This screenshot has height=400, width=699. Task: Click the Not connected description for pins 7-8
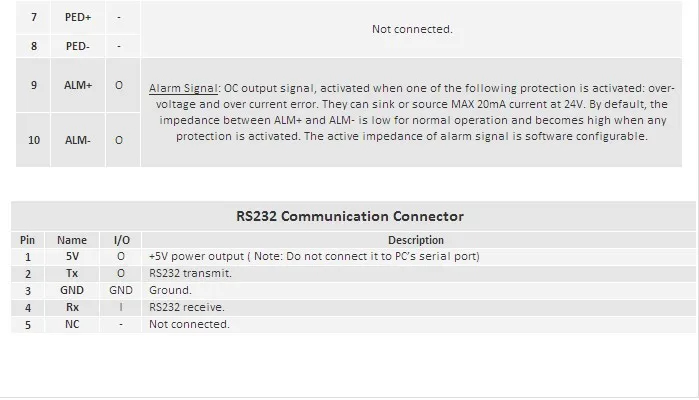(412, 29)
